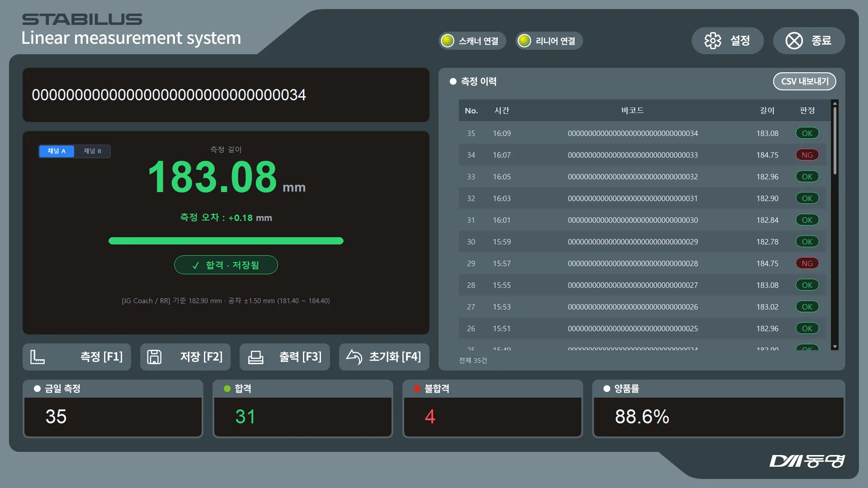The height and width of the screenshot is (488, 868).
Task: Click barcode ending 027 in row 28
Action: tap(632, 285)
